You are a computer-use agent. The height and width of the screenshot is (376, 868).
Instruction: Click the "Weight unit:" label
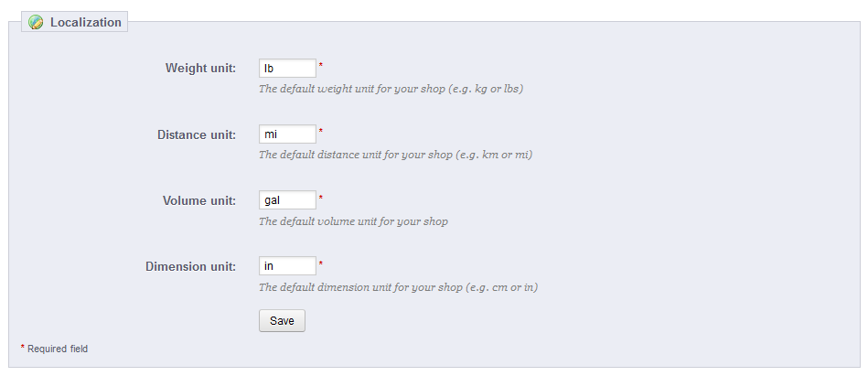(200, 69)
